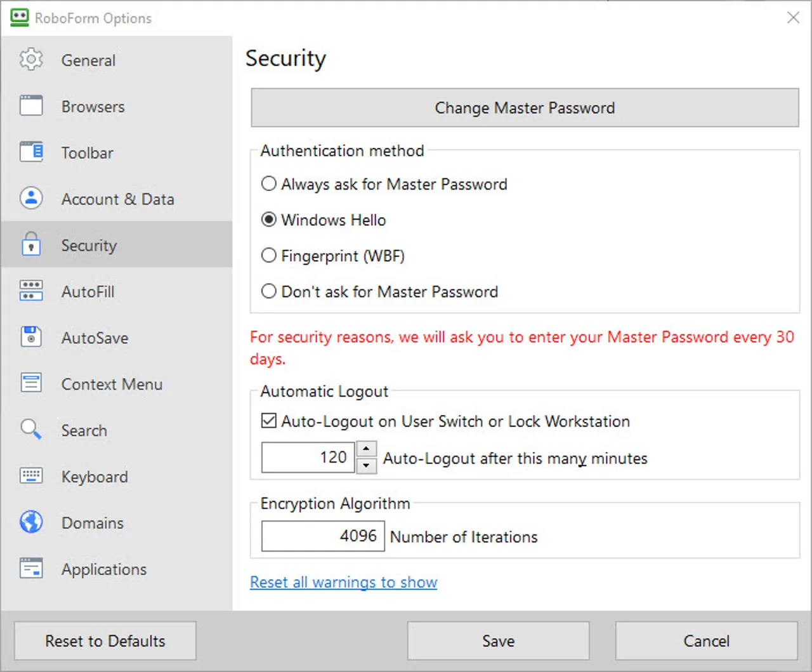The height and width of the screenshot is (672, 812).
Task: Click the Context Menu icon
Action: click(x=31, y=383)
